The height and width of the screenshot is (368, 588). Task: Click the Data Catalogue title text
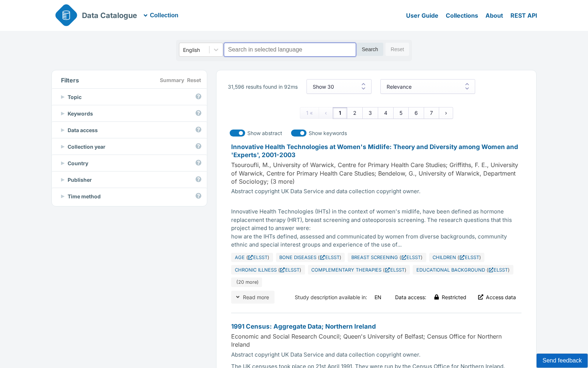pyautogui.click(x=110, y=15)
